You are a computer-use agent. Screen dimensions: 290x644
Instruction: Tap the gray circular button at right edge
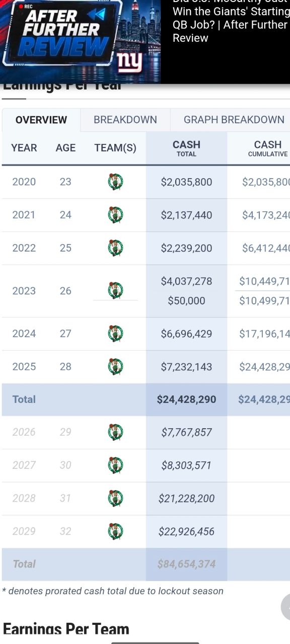[x=285, y=607]
